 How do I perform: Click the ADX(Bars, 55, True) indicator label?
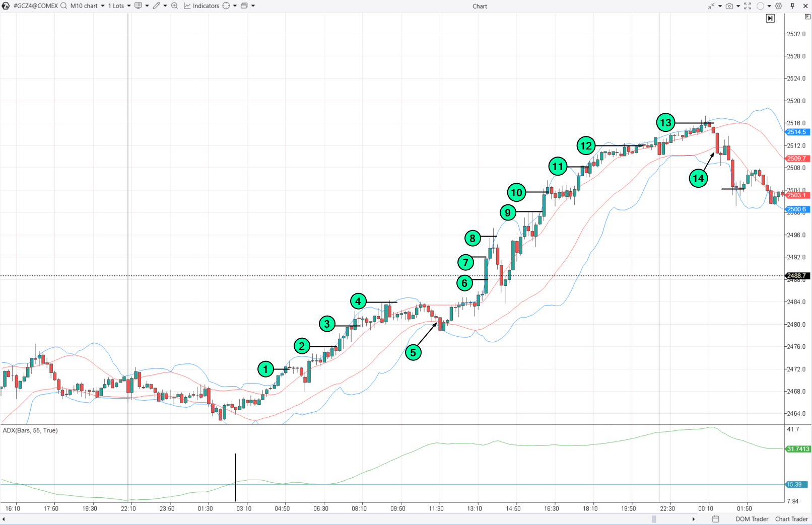coord(30,430)
